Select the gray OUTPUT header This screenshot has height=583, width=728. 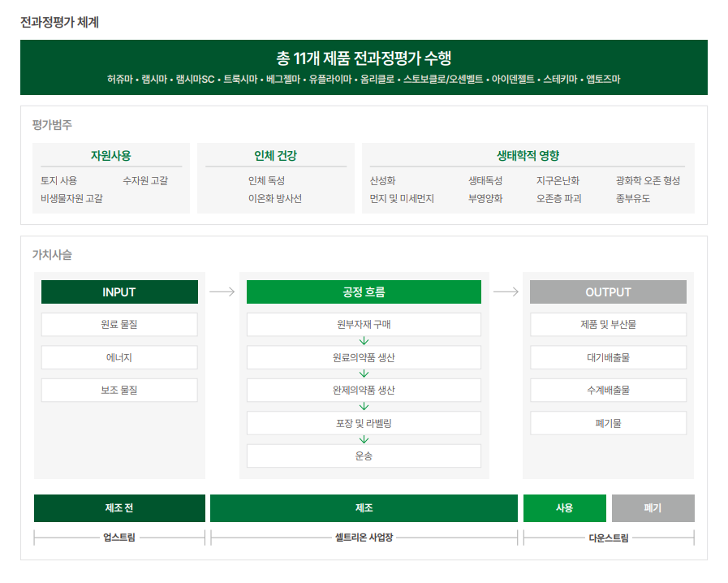coord(608,291)
